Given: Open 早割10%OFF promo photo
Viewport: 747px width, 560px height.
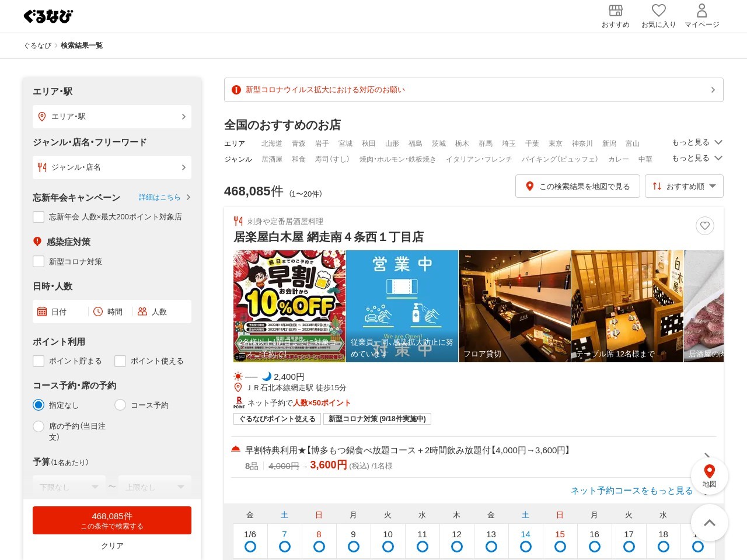Looking at the screenshot, I should click(x=289, y=306).
